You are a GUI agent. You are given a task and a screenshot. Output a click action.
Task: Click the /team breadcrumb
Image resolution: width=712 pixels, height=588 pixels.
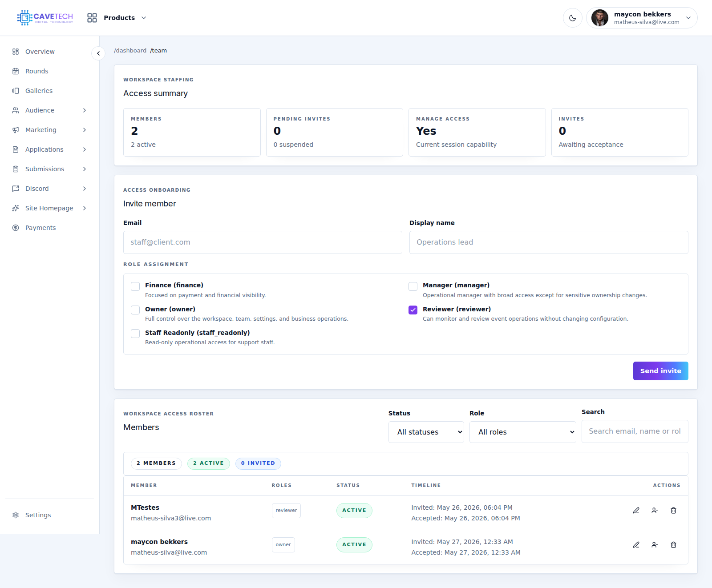158,51
